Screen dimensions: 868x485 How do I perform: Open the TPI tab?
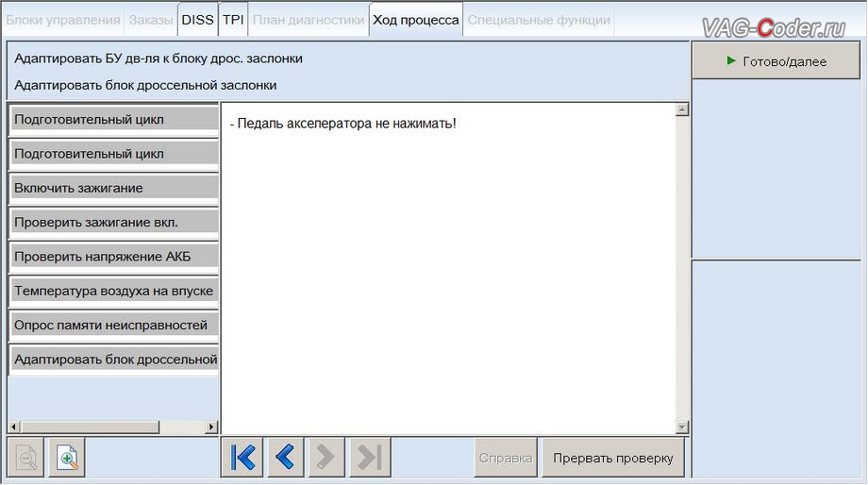coord(233,20)
